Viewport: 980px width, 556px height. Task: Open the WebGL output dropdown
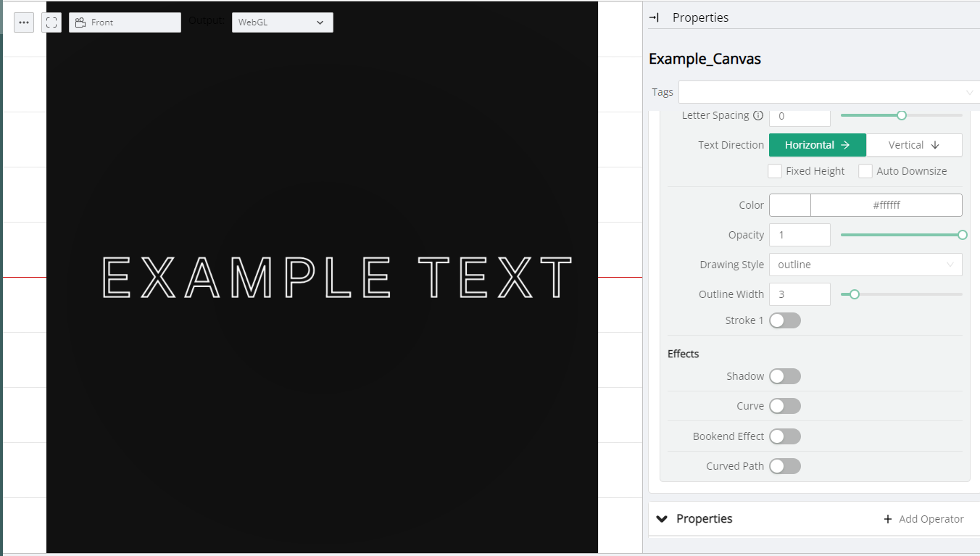(x=282, y=22)
